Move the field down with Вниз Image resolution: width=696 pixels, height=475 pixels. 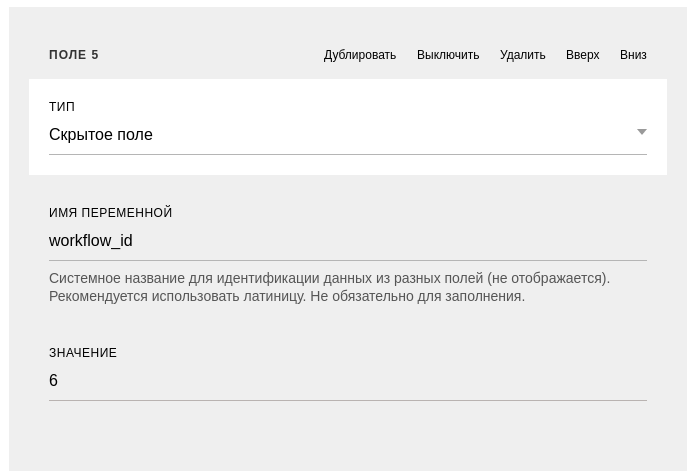pyautogui.click(x=633, y=55)
